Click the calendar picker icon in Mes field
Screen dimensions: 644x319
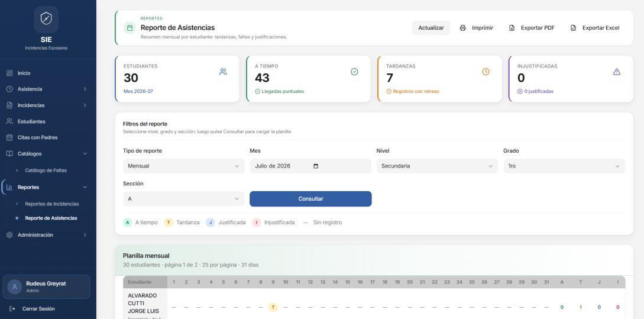pyautogui.click(x=315, y=166)
